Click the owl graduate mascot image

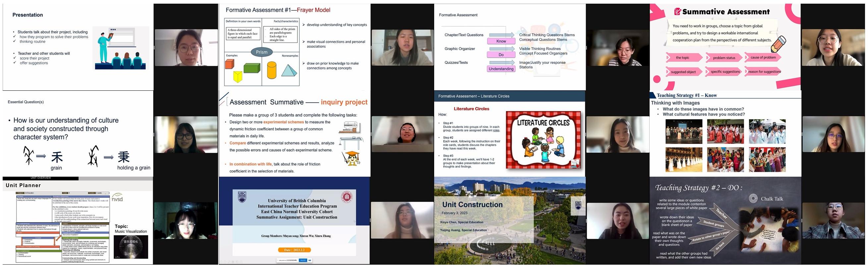pos(351,158)
